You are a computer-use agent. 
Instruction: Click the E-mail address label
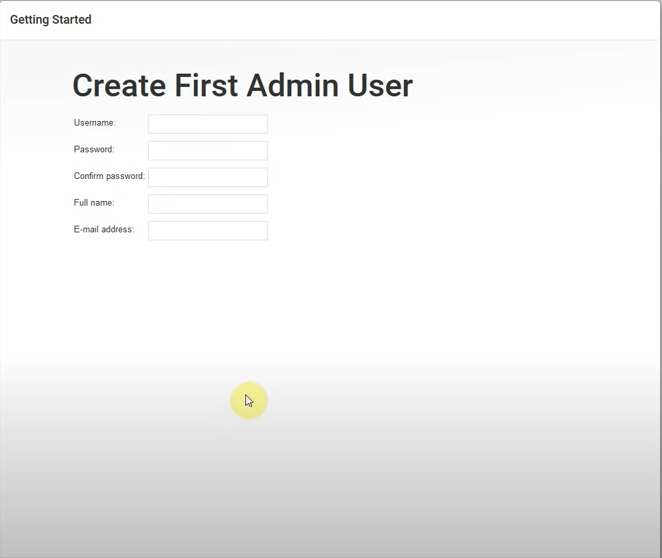[104, 229]
